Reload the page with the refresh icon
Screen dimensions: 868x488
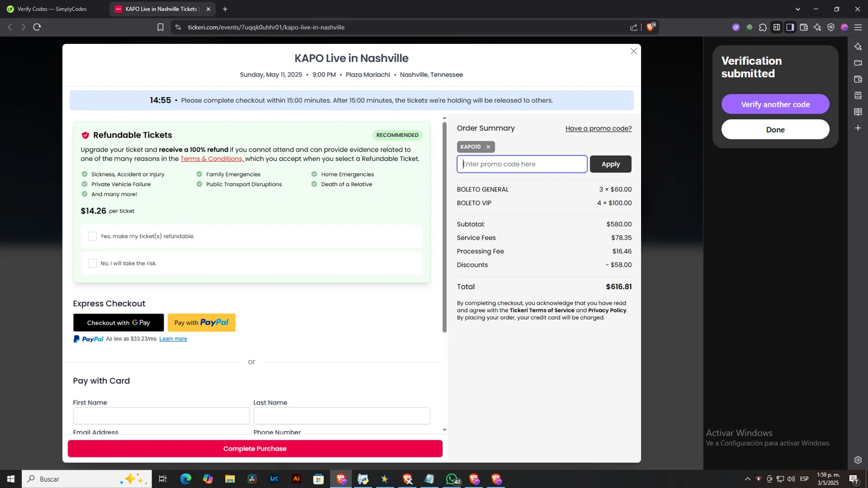pos(37,27)
